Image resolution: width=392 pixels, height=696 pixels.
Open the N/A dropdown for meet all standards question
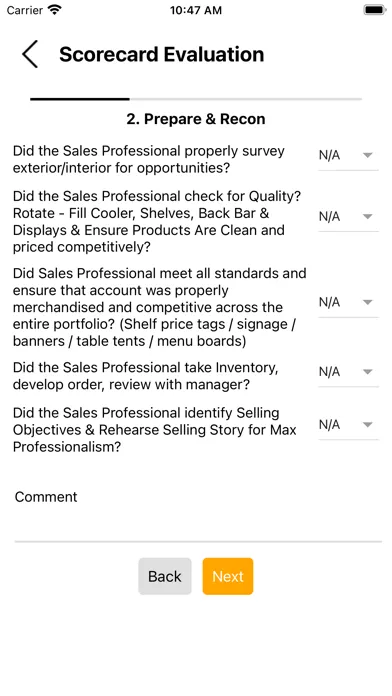tap(348, 302)
